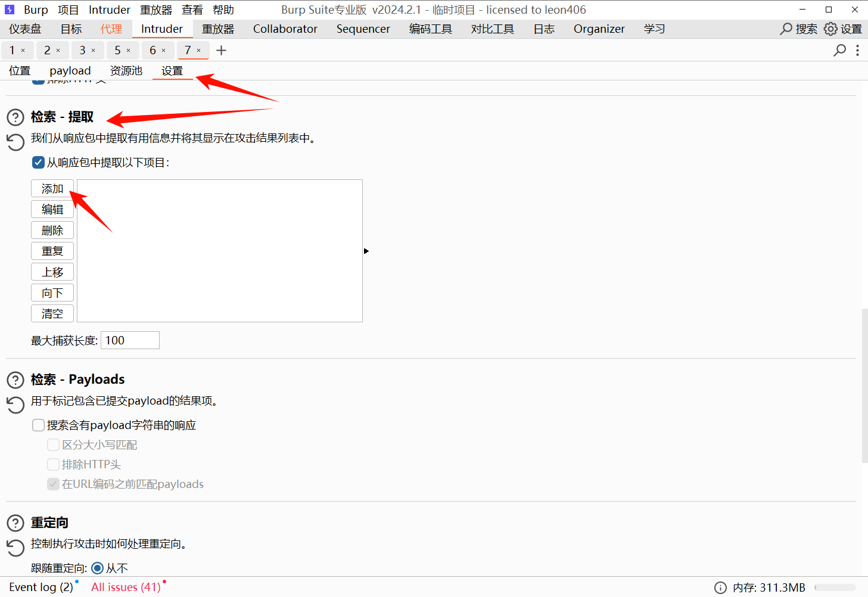Click the memory usage progress bar
This screenshot has width=868, height=597.
pyautogui.click(x=835, y=587)
